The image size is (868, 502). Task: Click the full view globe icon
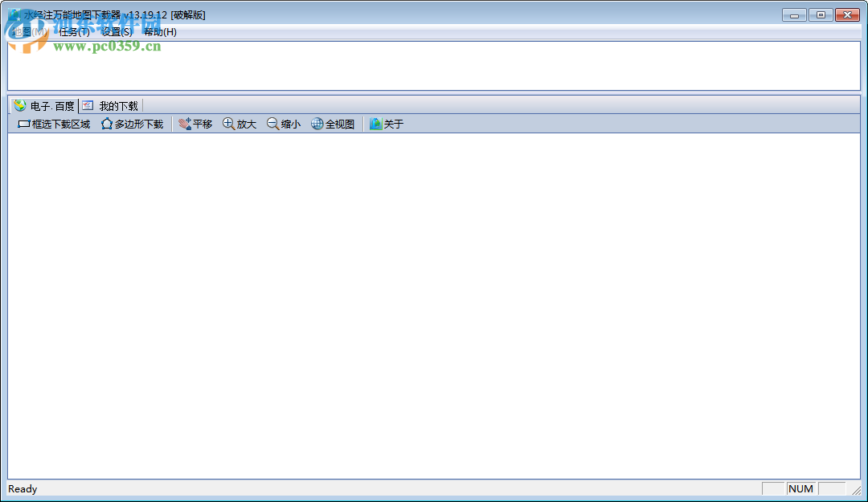coord(317,124)
